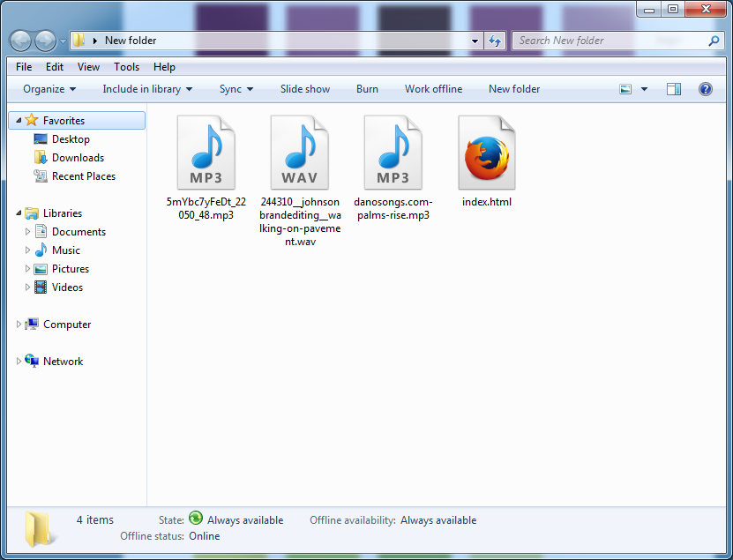Expand the Music library

(x=27, y=250)
